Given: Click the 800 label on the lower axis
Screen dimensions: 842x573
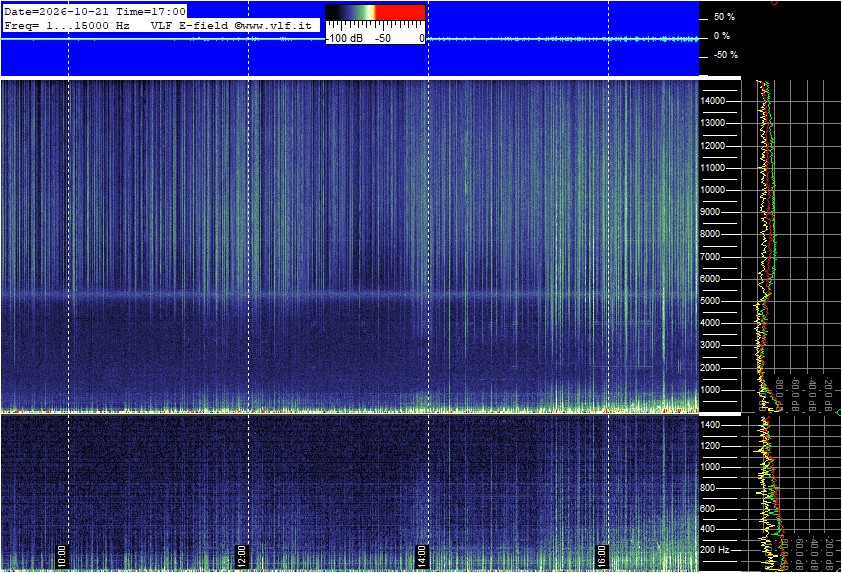Looking at the screenshot, I should click(708, 488).
